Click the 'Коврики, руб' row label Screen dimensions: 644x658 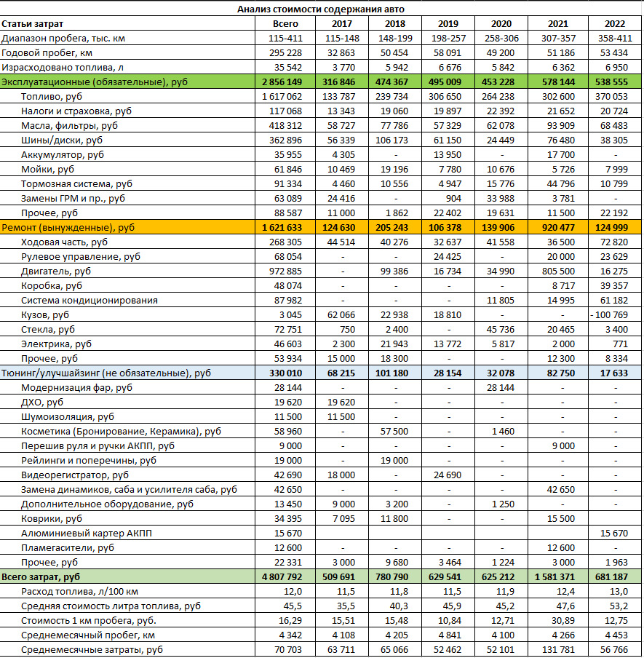point(52,518)
